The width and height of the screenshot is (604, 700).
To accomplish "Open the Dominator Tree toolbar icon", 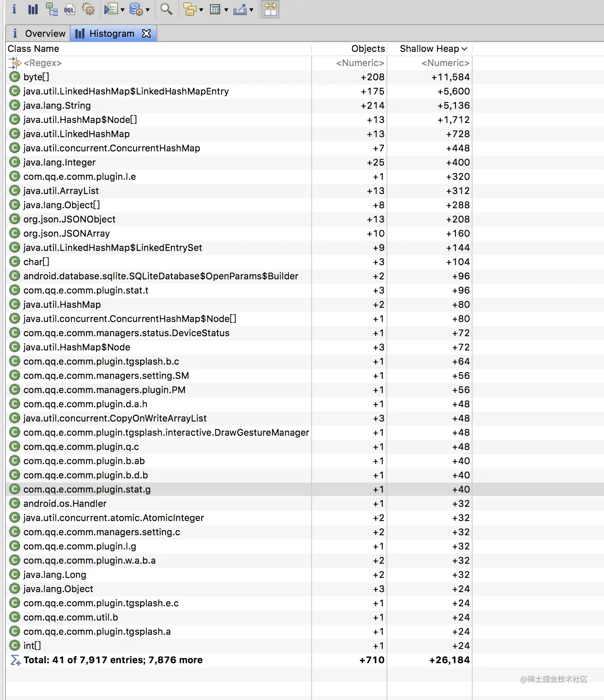I will click(x=51, y=9).
